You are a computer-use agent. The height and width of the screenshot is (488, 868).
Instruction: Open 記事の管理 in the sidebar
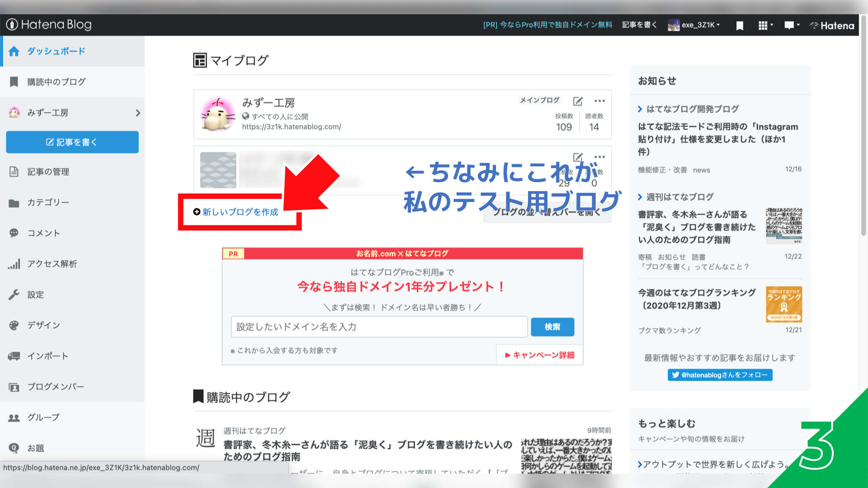(x=72, y=172)
